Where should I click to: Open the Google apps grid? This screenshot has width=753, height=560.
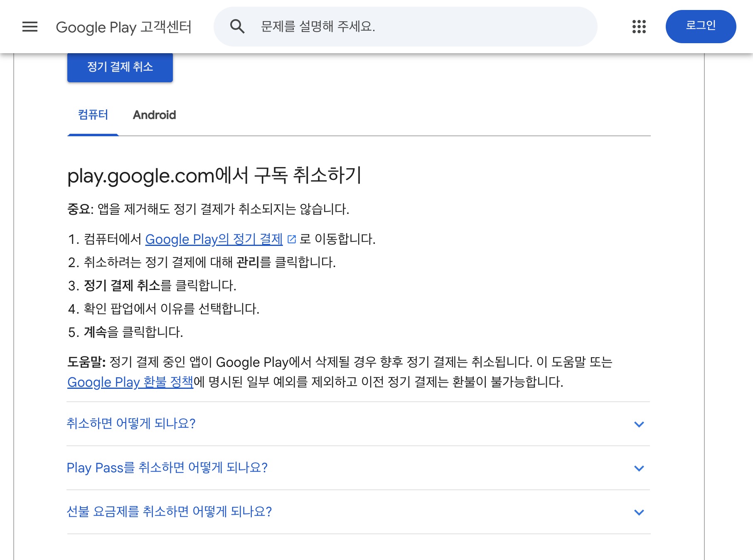click(639, 27)
